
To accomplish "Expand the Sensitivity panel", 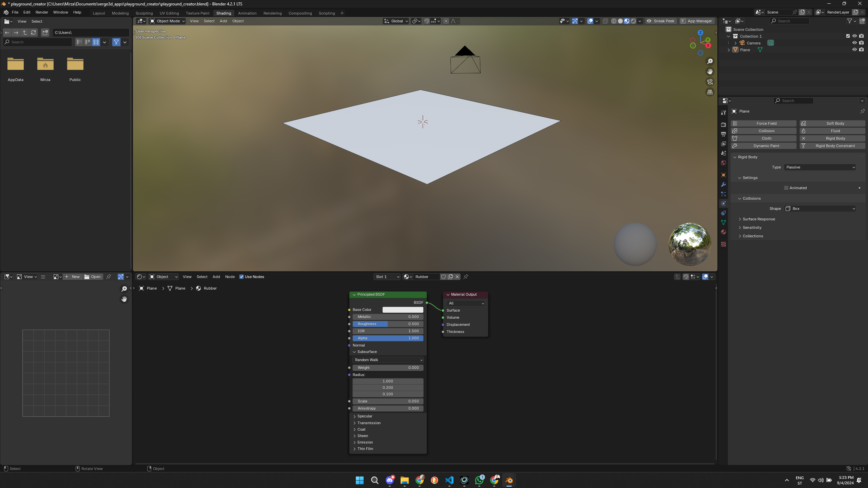I will point(752,228).
